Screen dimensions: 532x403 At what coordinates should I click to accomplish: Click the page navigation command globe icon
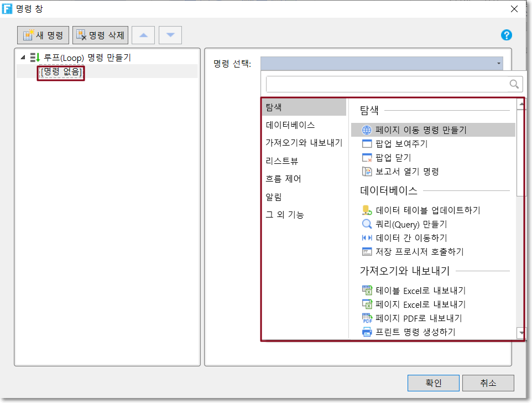click(367, 130)
